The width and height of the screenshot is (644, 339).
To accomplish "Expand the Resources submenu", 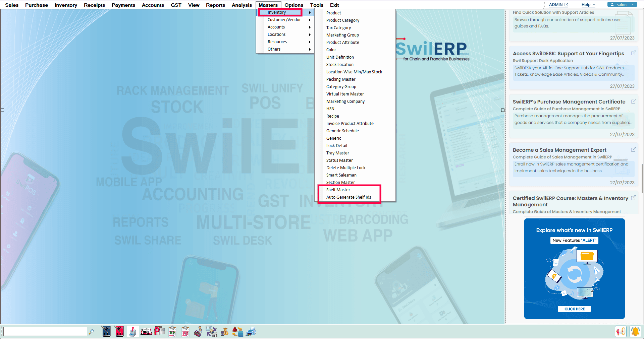I will pos(285,42).
